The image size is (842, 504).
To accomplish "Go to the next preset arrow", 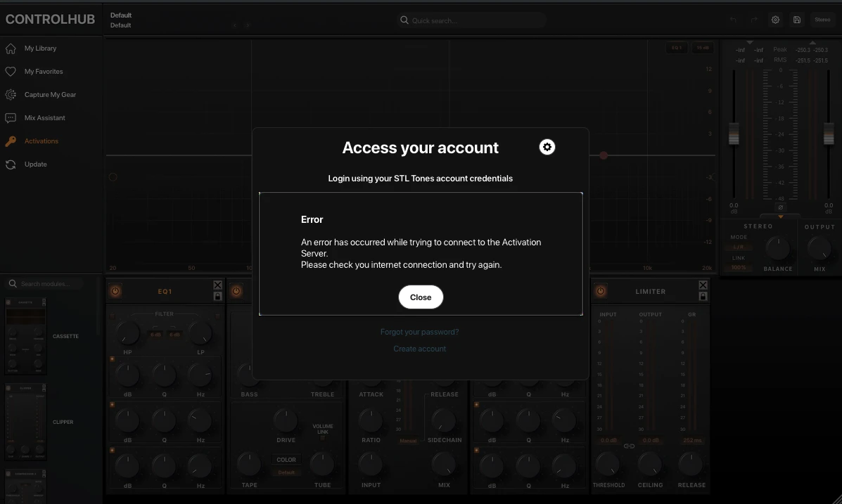I will [248, 25].
